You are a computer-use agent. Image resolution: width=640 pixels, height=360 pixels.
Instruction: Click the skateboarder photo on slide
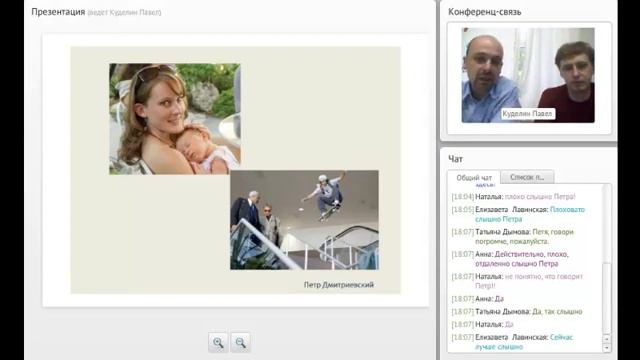point(304,220)
